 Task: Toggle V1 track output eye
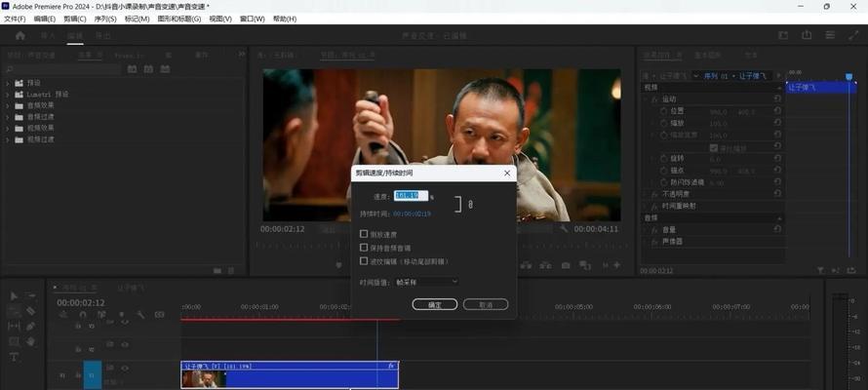coord(125,368)
